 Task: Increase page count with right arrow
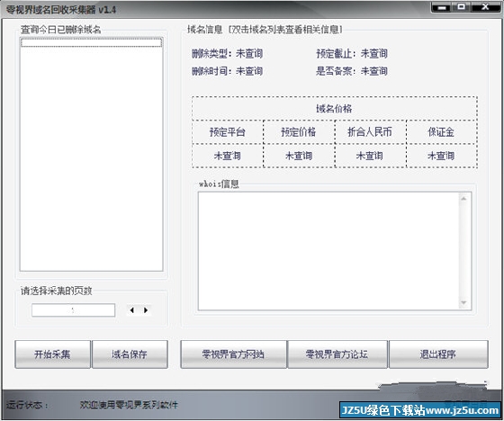tap(146, 310)
